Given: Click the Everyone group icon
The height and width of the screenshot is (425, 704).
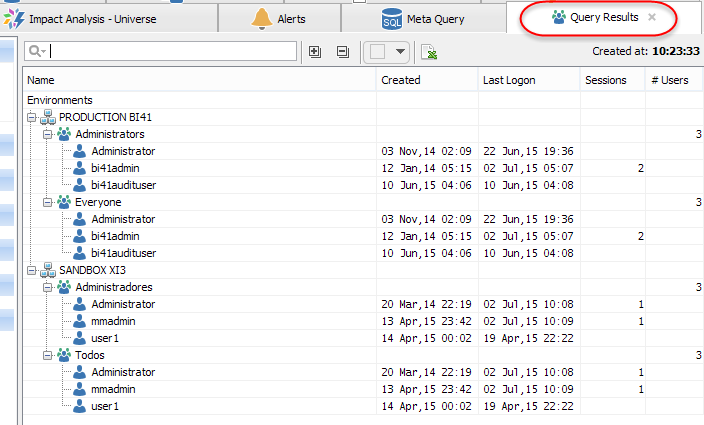Looking at the screenshot, I should [64, 202].
